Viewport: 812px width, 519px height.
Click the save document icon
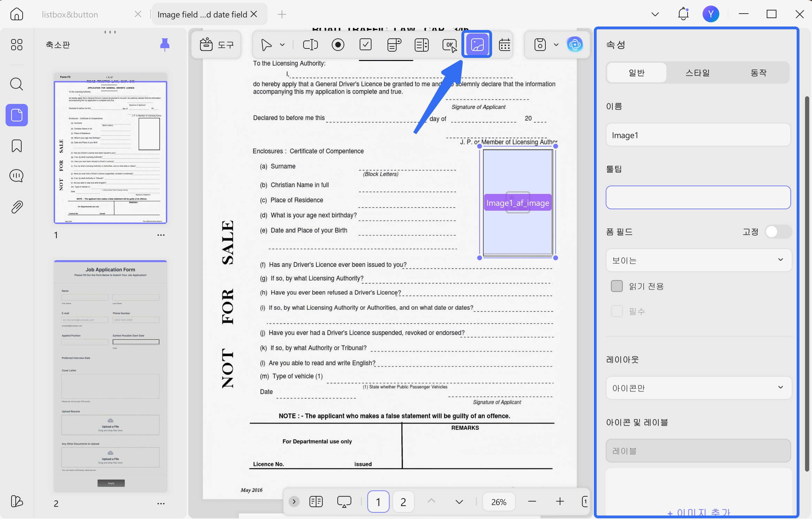click(540, 45)
